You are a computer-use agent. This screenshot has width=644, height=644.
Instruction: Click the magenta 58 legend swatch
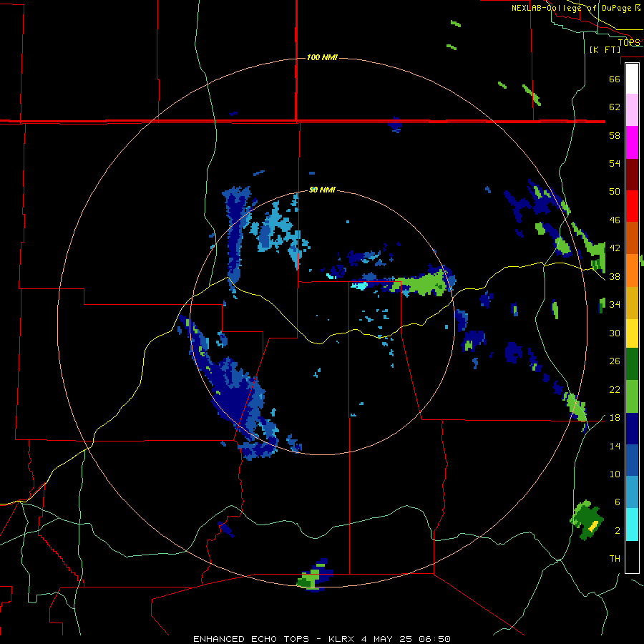tap(632, 142)
